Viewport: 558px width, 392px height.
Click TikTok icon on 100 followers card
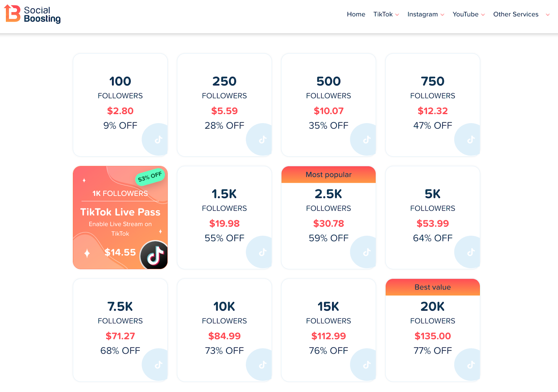[x=158, y=140]
